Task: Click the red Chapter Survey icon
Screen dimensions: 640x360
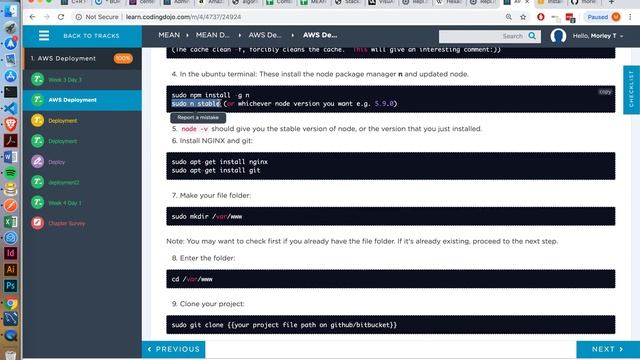Action: coord(38,223)
